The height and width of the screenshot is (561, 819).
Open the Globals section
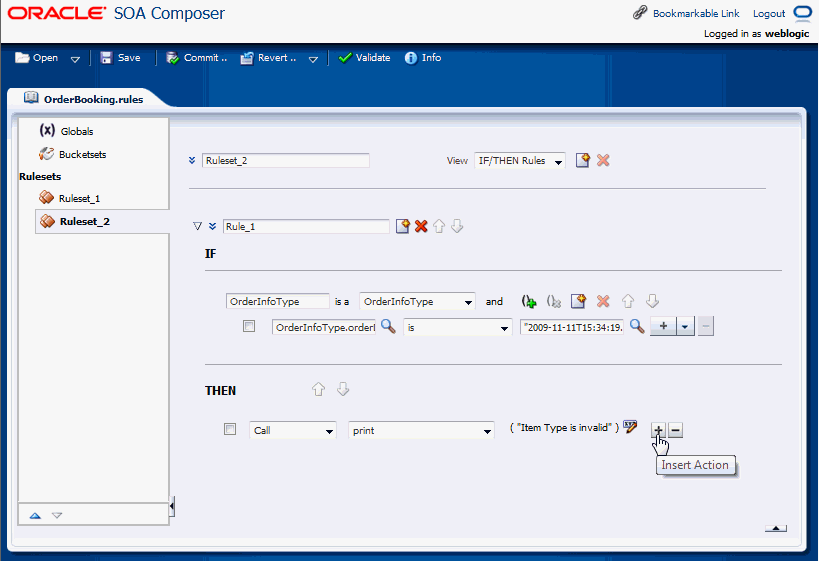click(67, 131)
